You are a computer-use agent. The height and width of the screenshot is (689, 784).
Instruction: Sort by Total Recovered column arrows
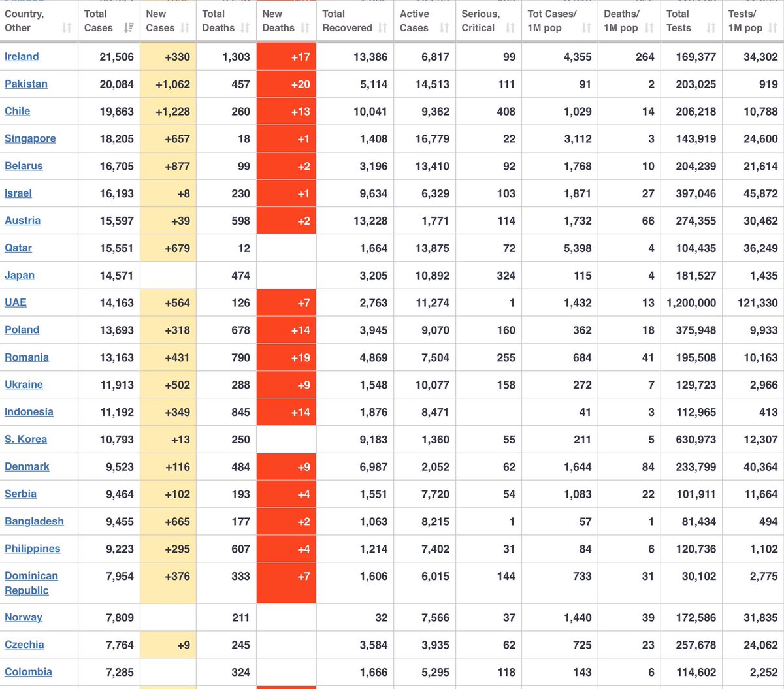[x=382, y=27]
